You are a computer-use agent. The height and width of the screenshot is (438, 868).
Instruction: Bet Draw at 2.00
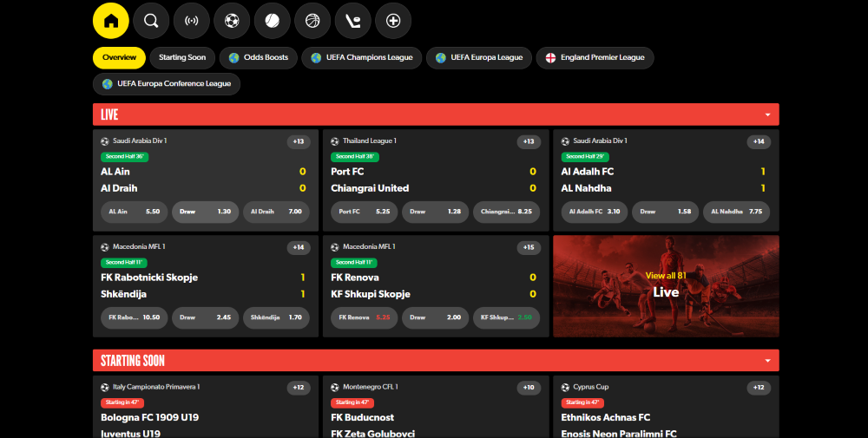(x=435, y=318)
